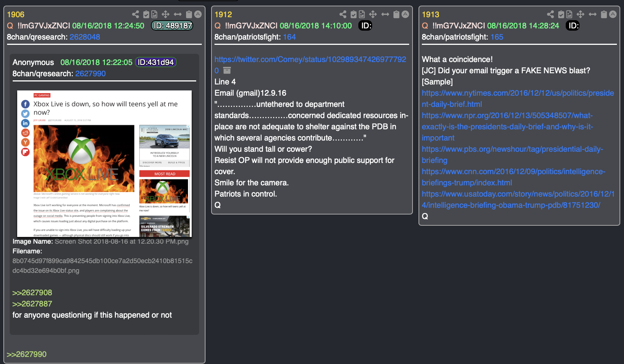Image resolution: width=624 pixels, height=364 pixels.
Task: Click 'Will you stand tall or cower?' line
Action: click(x=263, y=149)
